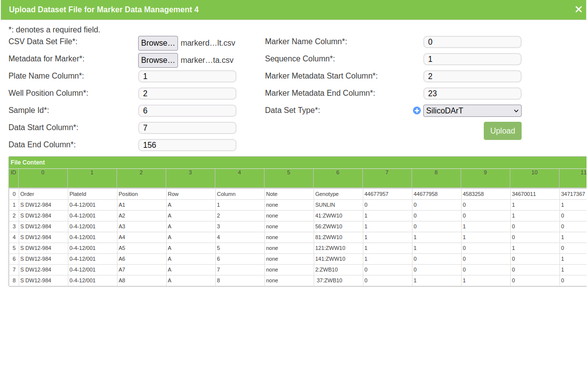588x382 pixels.
Task: Close the Upload Dataset dialog
Action: click(x=578, y=9)
